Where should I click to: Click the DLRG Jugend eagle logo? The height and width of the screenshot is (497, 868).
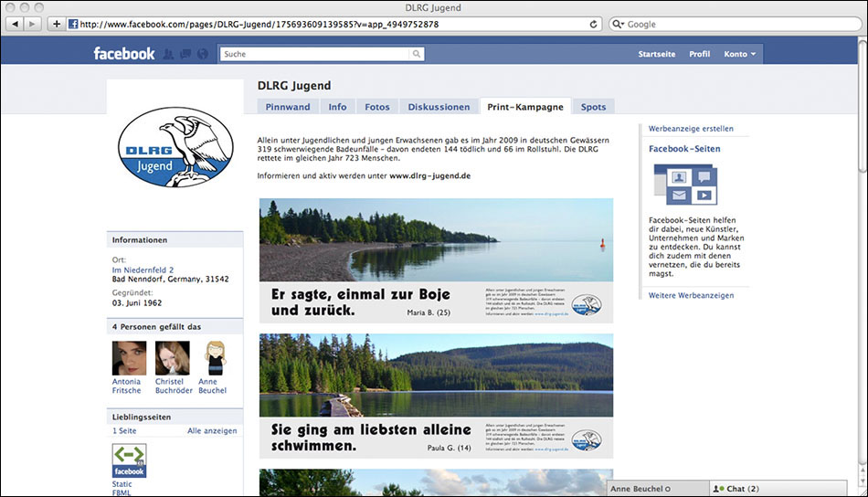(x=175, y=147)
